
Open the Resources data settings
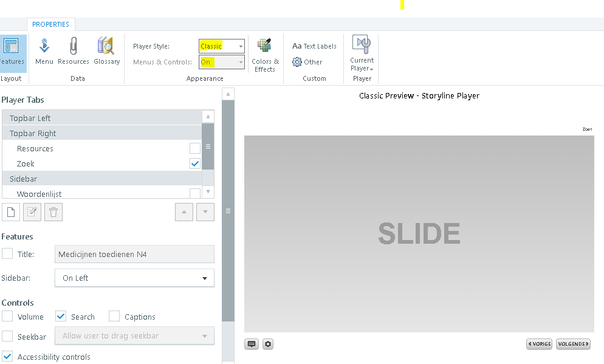pos(73,52)
